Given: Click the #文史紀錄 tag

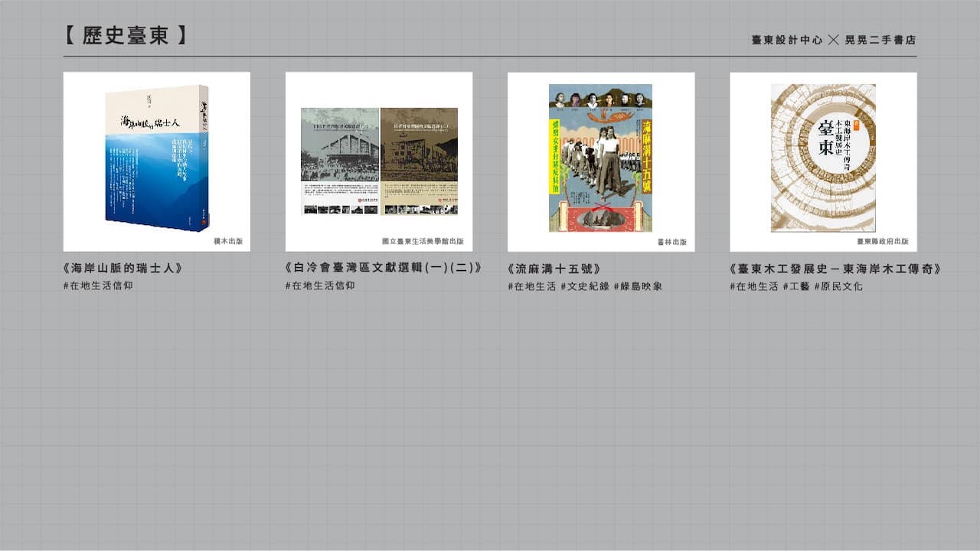Looking at the screenshot, I should (585, 286).
